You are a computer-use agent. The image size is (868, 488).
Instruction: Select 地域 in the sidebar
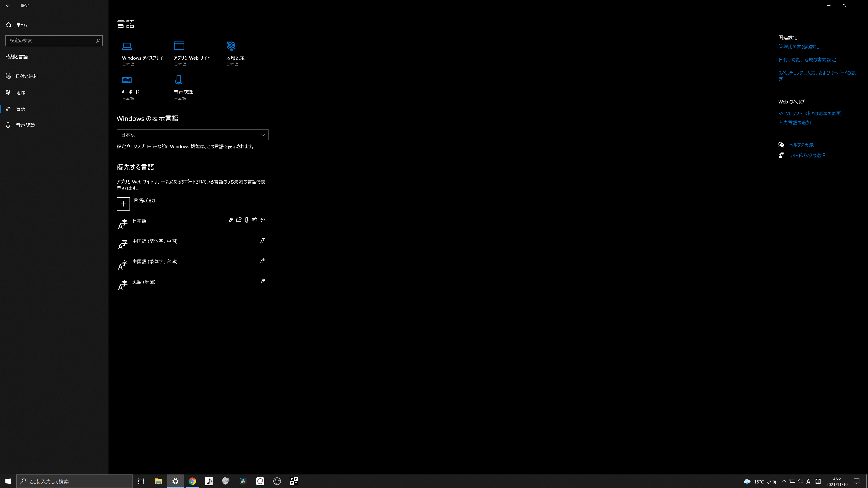pyautogui.click(x=21, y=93)
